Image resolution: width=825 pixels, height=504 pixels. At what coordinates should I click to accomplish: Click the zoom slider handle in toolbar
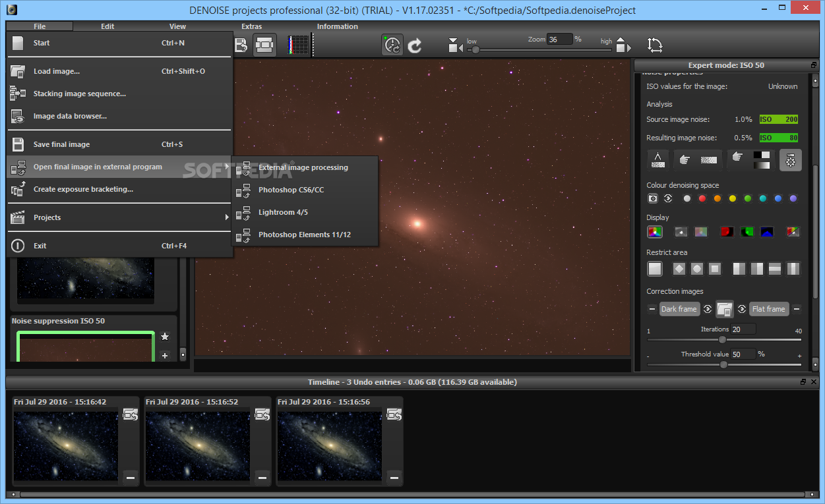[475, 49]
